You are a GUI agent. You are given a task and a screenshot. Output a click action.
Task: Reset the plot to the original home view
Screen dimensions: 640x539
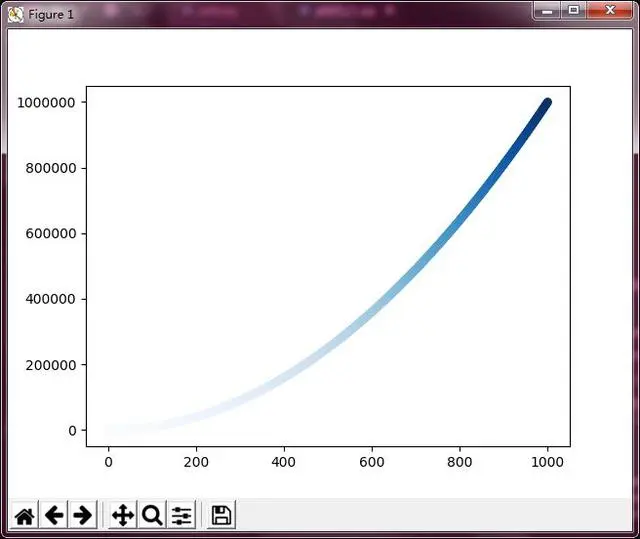[x=24, y=515]
